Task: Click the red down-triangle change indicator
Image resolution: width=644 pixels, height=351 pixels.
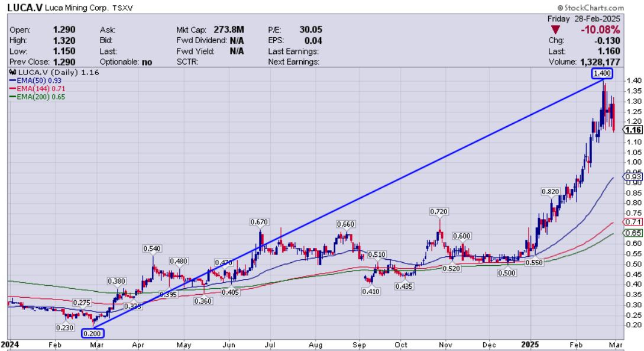Action: [x=556, y=30]
